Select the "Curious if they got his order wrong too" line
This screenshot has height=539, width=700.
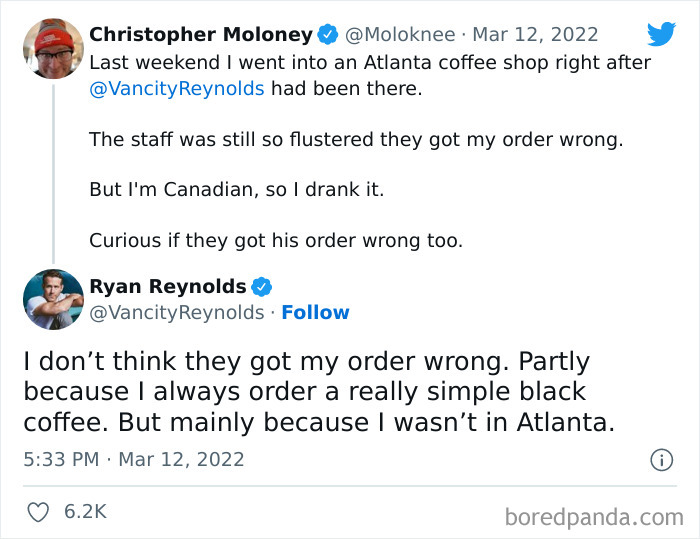tap(276, 240)
